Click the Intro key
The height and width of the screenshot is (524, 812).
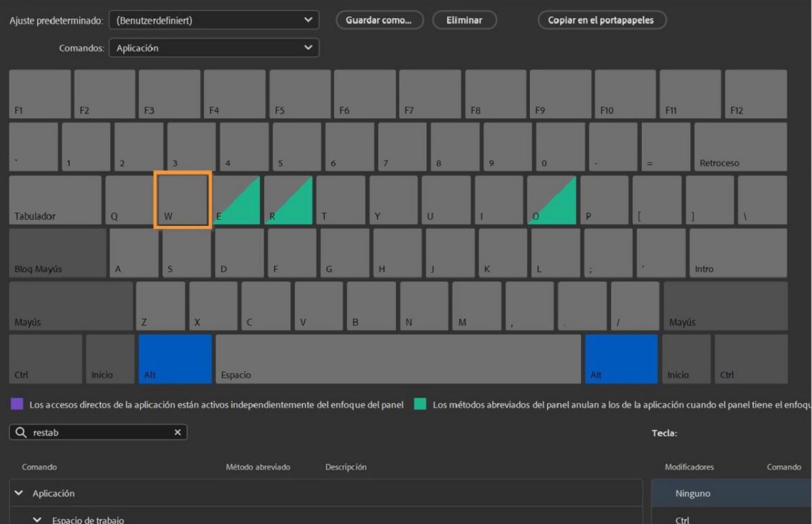[x=738, y=253]
